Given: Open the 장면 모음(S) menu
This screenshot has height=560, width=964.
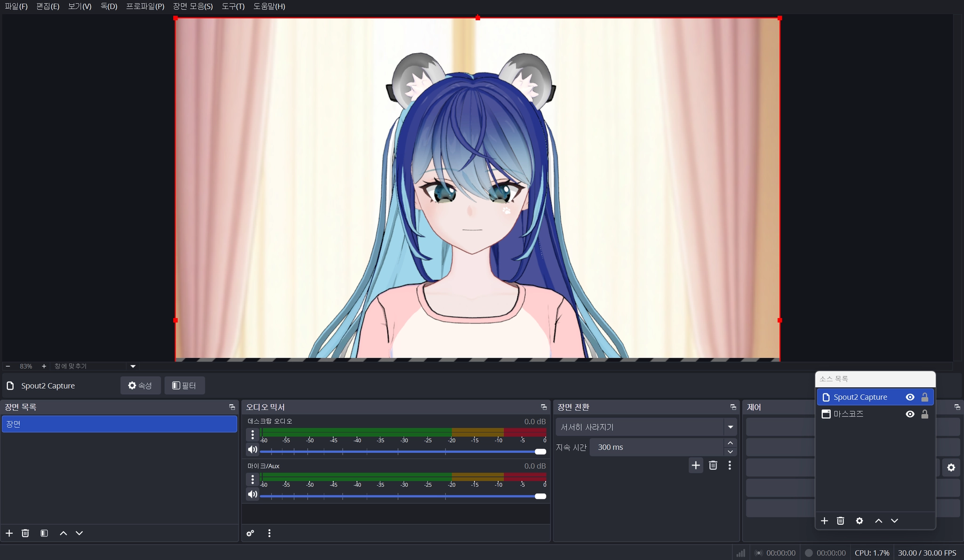Looking at the screenshot, I should click(x=193, y=6).
